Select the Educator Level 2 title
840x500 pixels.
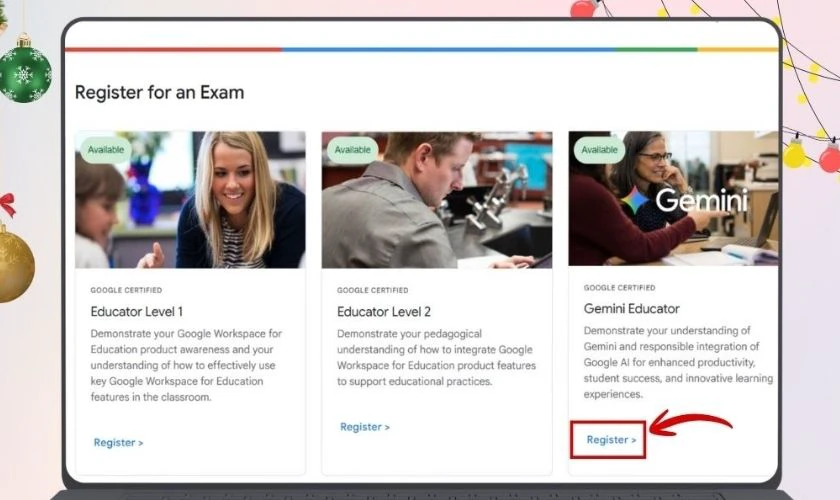click(384, 311)
